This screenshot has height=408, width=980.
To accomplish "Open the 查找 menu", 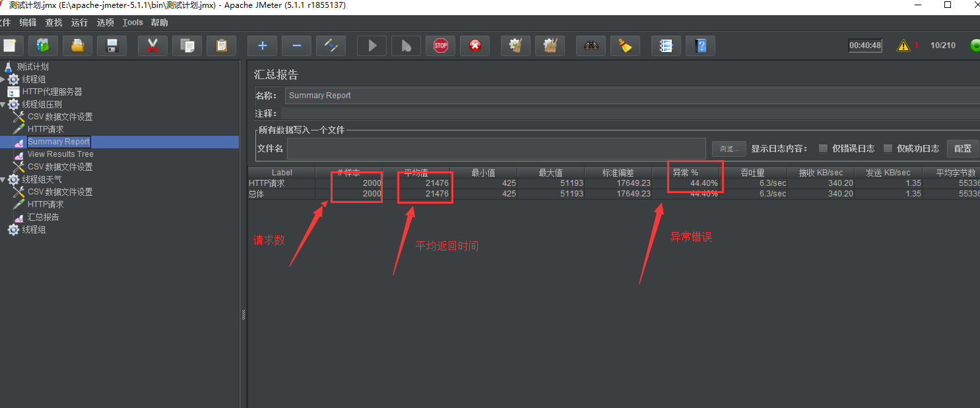I will tap(53, 22).
